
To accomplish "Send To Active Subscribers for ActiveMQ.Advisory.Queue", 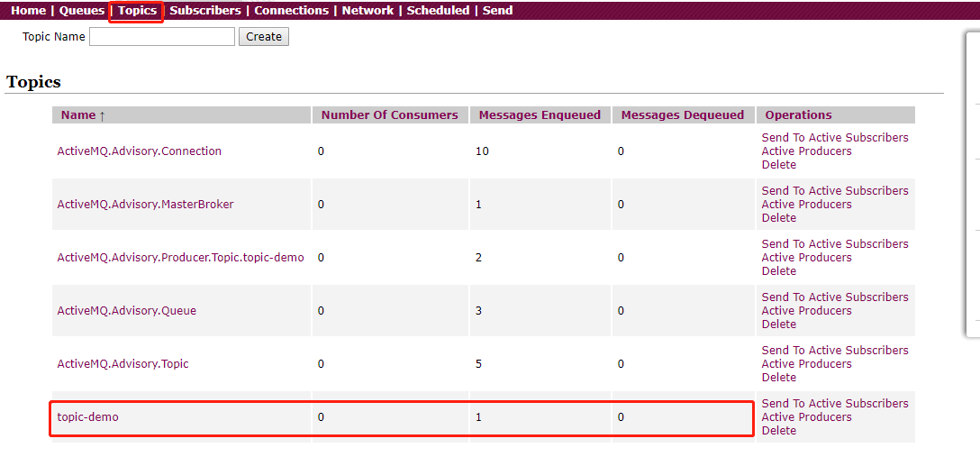I will click(x=835, y=297).
